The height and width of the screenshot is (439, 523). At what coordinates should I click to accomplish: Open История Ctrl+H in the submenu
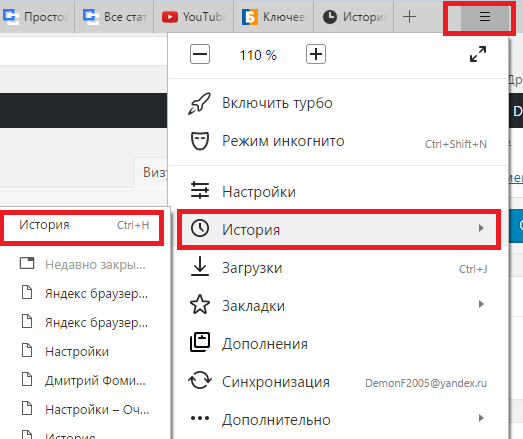82,226
